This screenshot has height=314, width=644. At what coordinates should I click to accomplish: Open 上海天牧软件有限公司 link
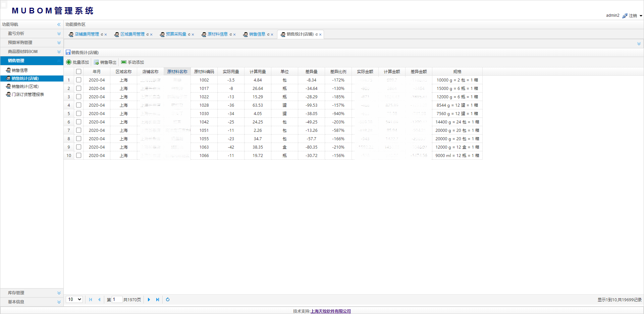pos(331,311)
